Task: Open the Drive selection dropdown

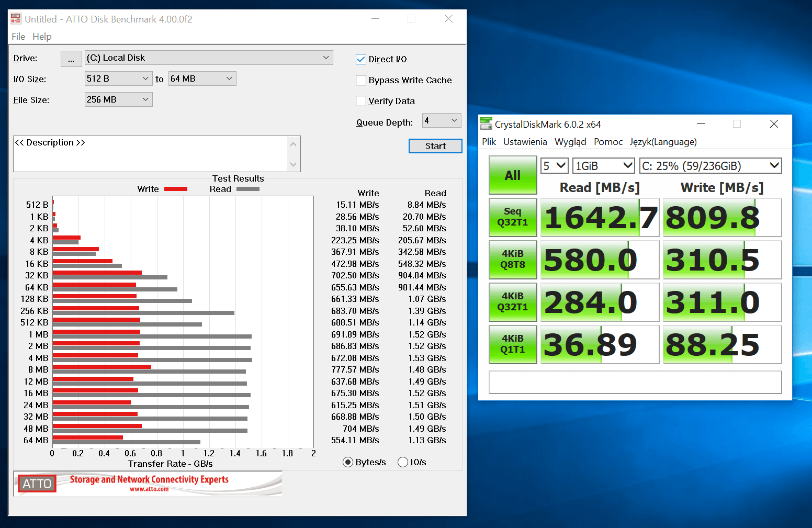Action: point(209,58)
